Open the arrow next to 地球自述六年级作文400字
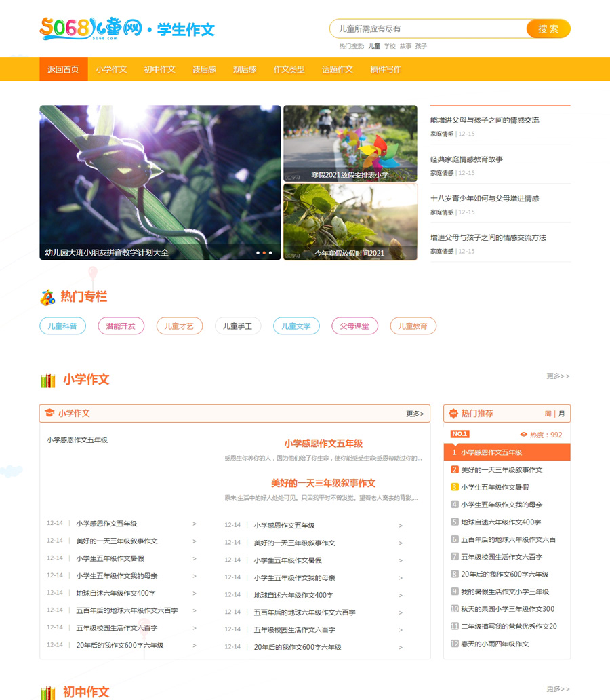The height and width of the screenshot is (700, 610). pyautogui.click(x=195, y=593)
